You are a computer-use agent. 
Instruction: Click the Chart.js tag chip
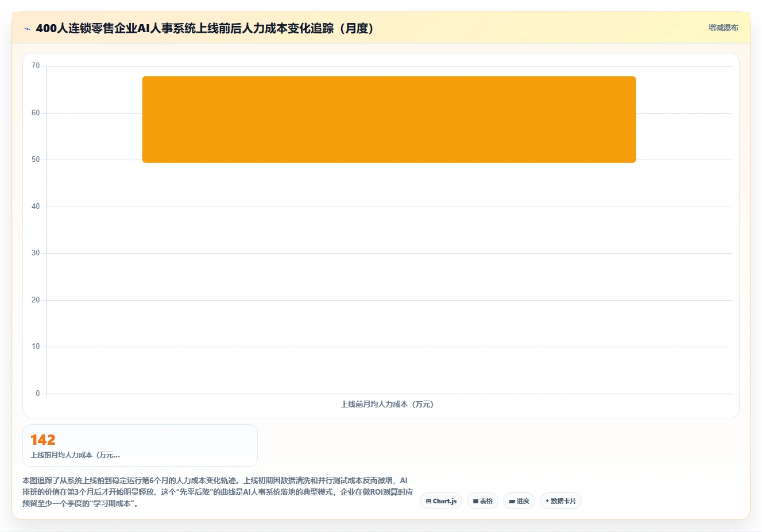(440, 501)
